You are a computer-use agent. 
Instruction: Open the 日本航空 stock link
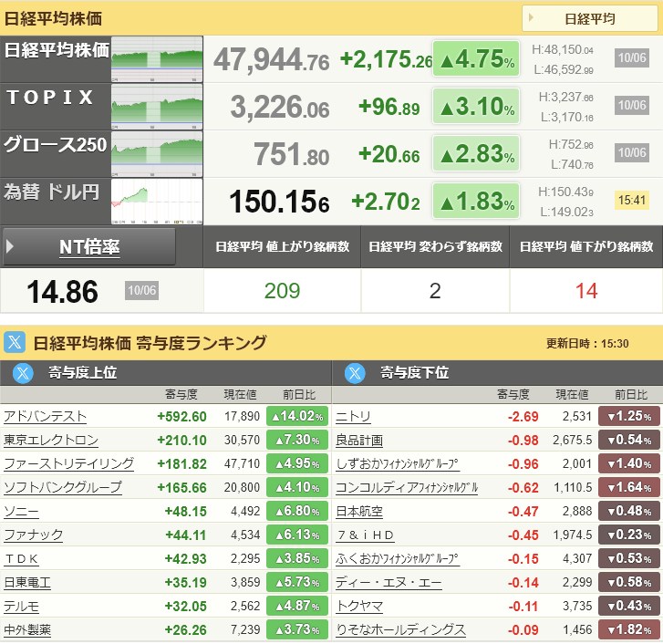tap(359, 511)
